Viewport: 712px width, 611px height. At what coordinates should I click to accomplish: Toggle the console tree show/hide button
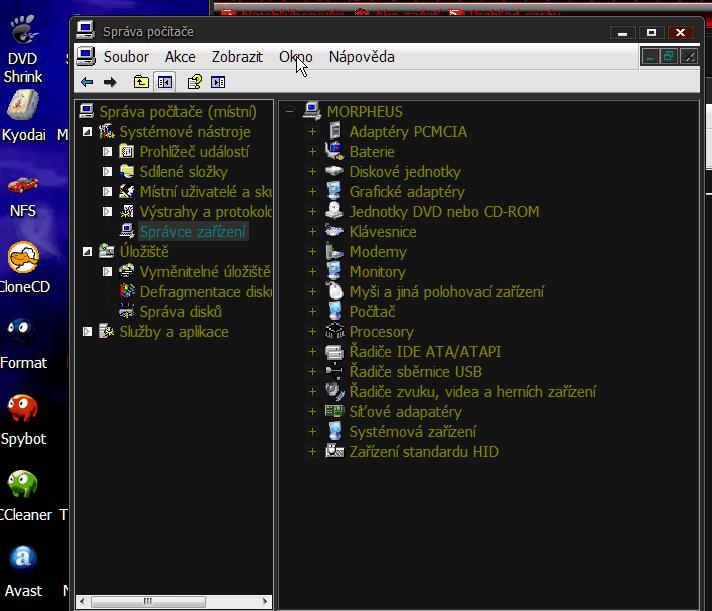[x=165, y=82]
